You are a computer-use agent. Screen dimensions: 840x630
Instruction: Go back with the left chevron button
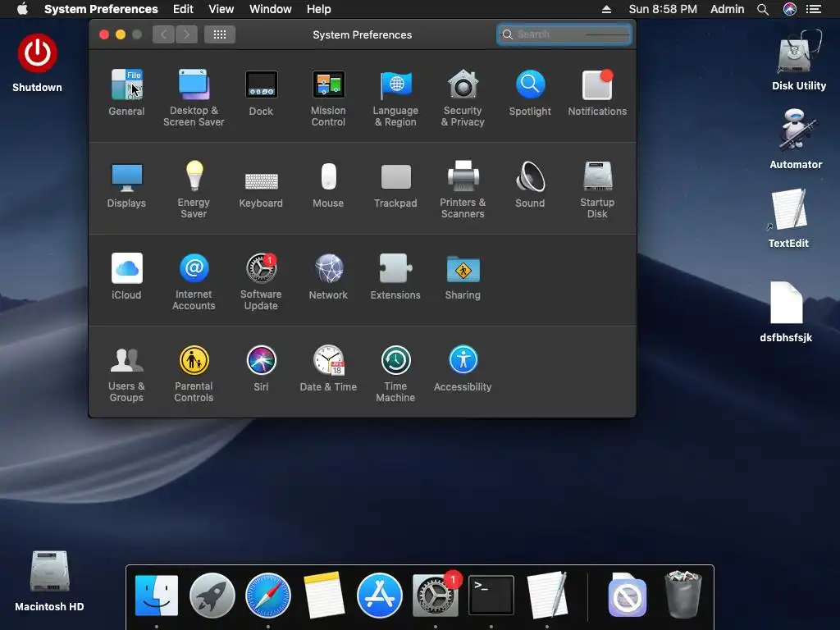163,34
